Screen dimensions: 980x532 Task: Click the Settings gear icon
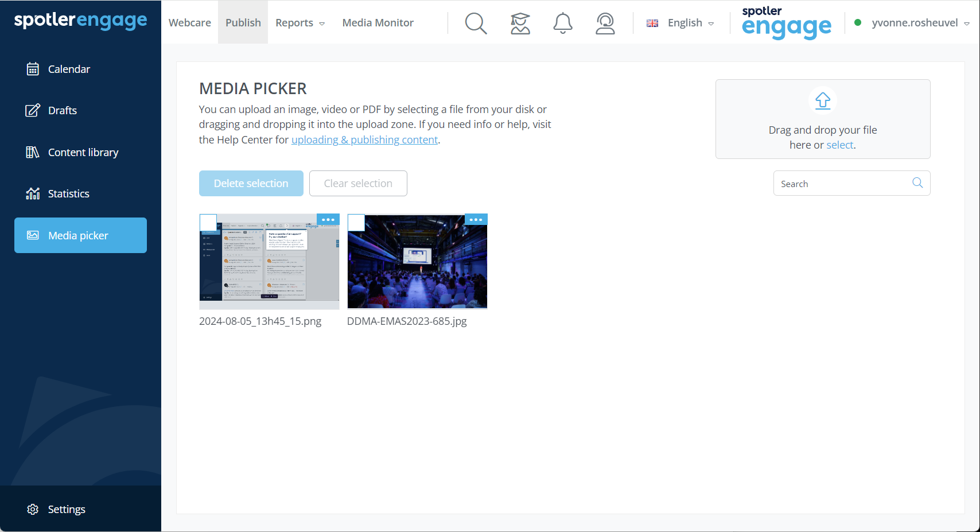(x=33, y=509)
